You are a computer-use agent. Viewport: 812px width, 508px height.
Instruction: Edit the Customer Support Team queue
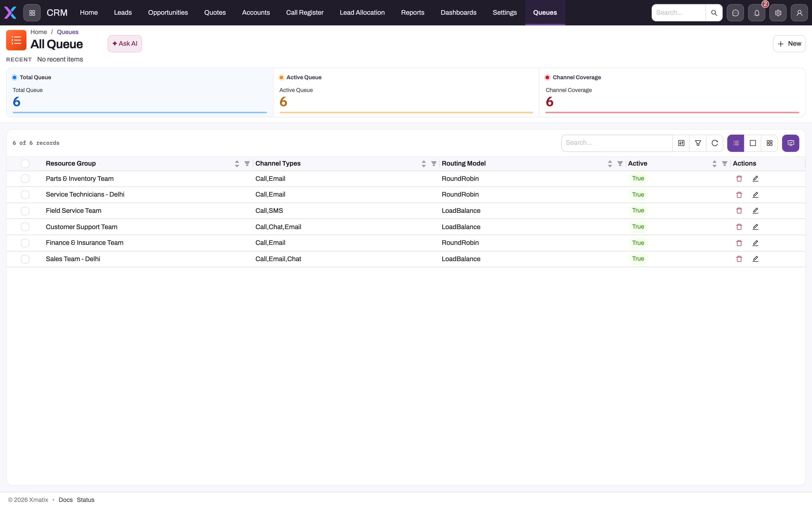pyautogui.click(x=755, y=227)
